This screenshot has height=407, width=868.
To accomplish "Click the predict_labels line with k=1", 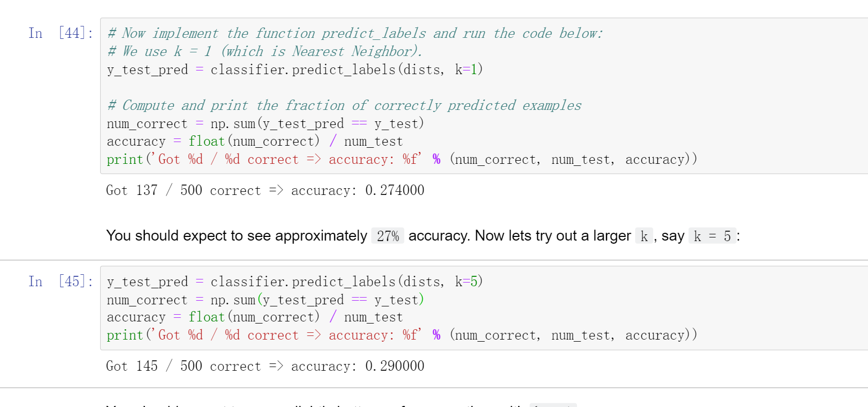I will tap(295, 70).
